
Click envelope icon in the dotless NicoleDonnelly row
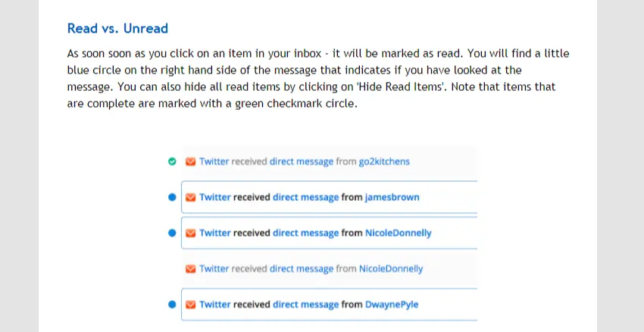point(191,268)
